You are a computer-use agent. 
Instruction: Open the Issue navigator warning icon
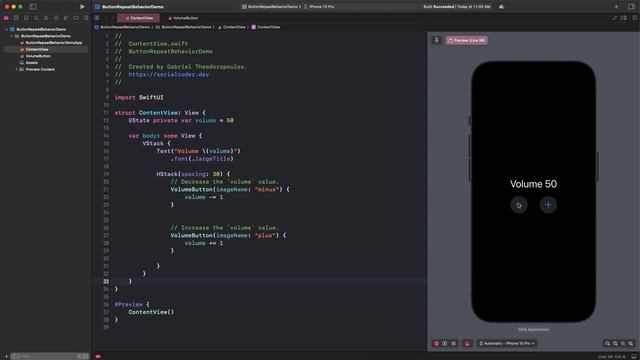pyautogui.click(x=46, y=18)
